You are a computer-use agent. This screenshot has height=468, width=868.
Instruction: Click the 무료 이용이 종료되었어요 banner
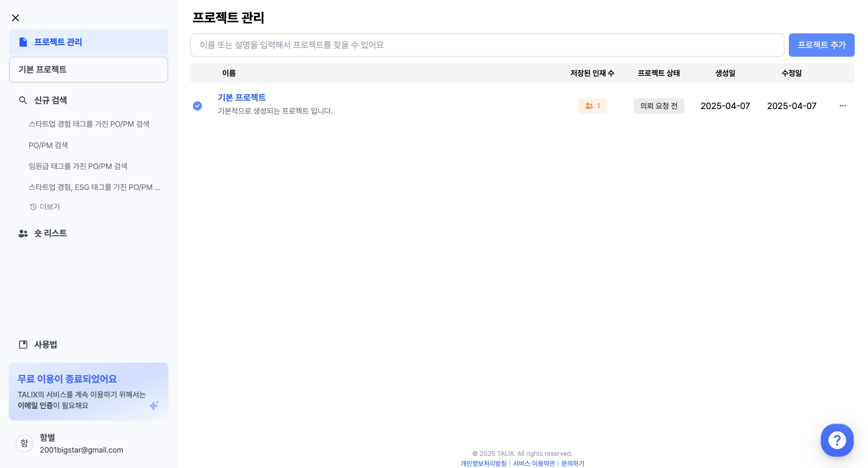pos(88,391)
